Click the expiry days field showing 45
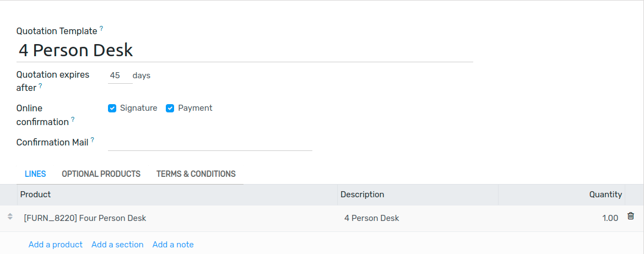644x254 pixels. click(119, 75)
